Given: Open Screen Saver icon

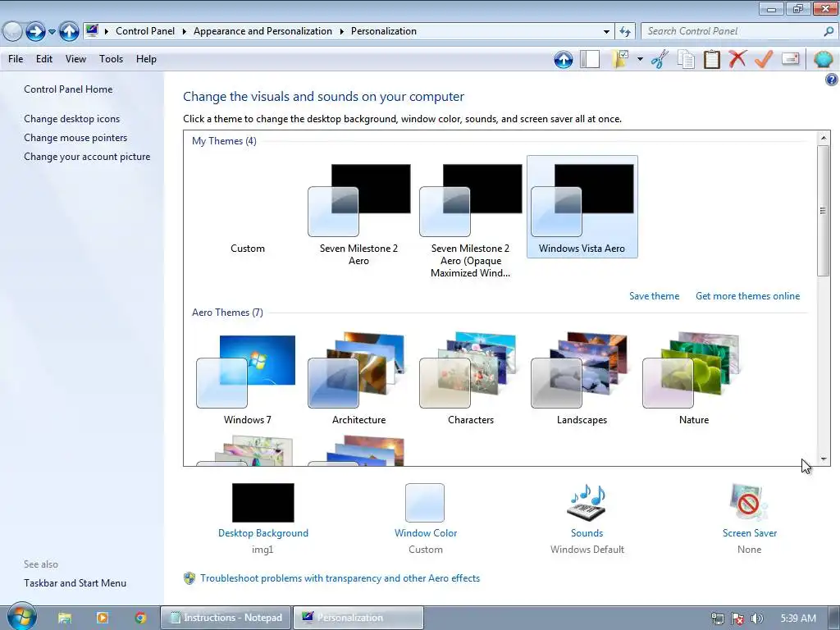Looking at the screenshot, I should 749,503.
